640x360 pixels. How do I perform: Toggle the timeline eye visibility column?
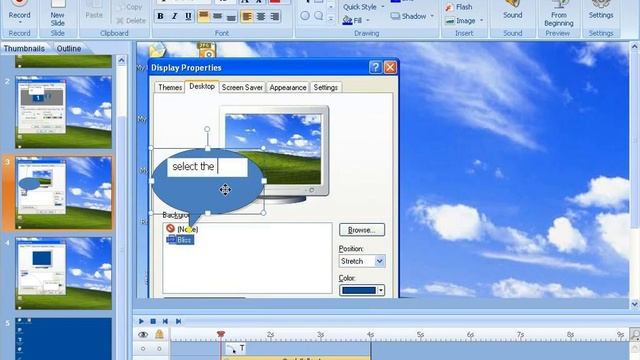pyautogui.click(x=143, y=335)
